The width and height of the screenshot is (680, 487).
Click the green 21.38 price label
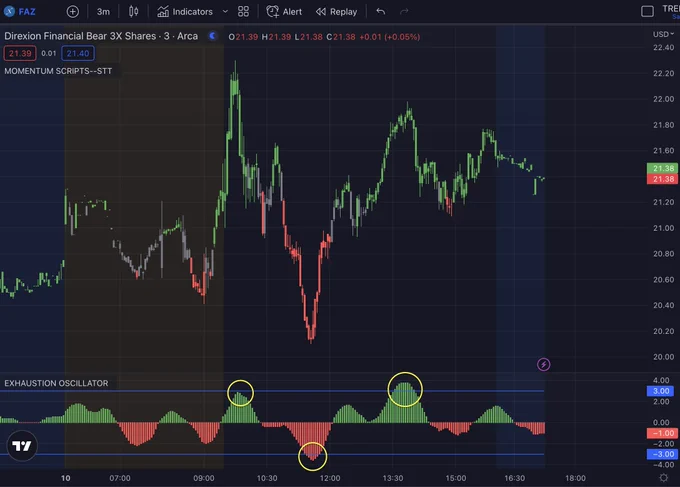pos(662,168)
